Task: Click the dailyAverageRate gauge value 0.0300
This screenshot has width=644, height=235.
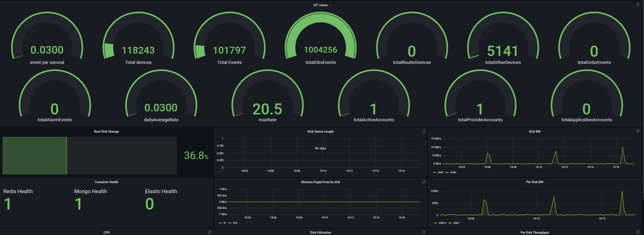Action: pyautogui.click(x=161, y=108)
